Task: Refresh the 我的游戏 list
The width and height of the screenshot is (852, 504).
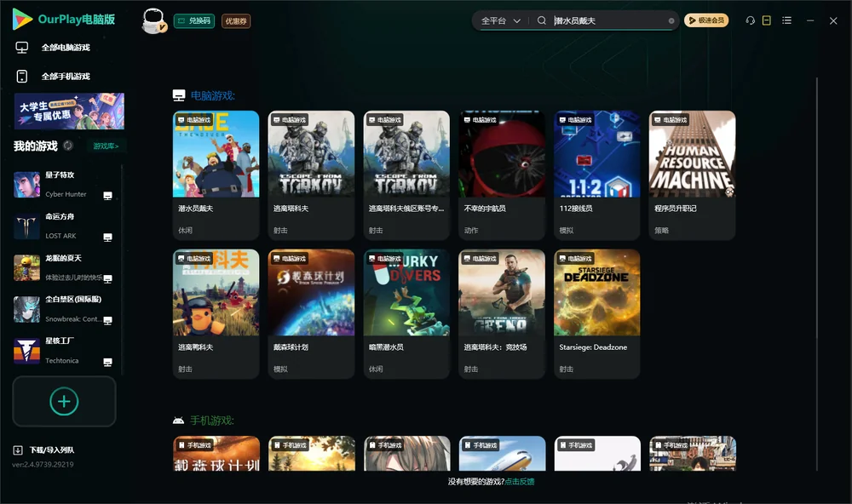Action: (x=68, y=146)
